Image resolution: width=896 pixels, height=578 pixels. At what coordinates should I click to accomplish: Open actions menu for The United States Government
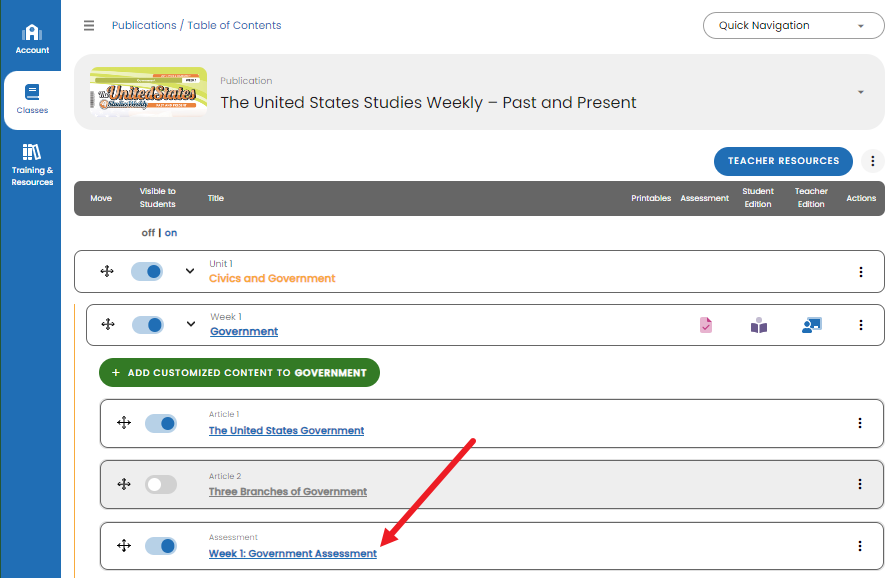click(859, 423)
